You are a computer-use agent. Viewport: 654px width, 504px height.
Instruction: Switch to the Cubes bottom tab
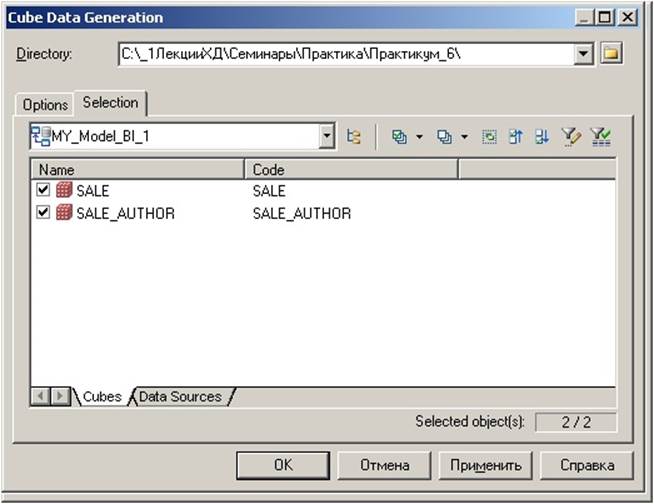pyautogui.click(x=102, y=396)
